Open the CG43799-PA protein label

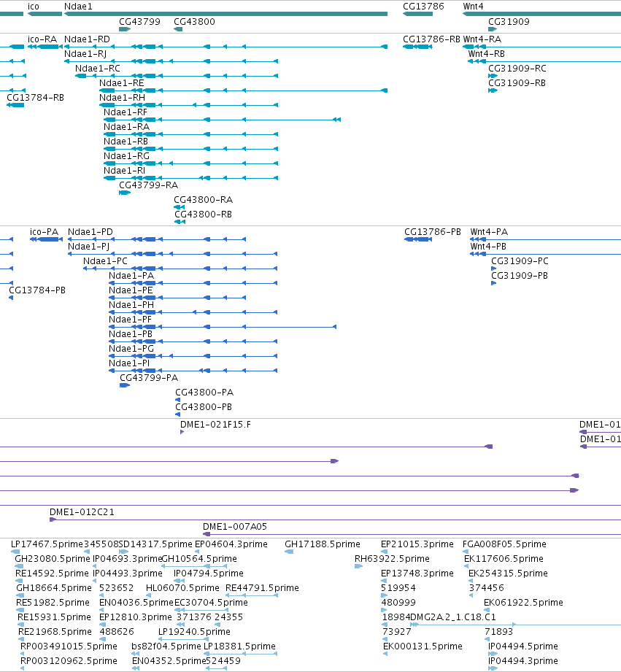(149, 377)
